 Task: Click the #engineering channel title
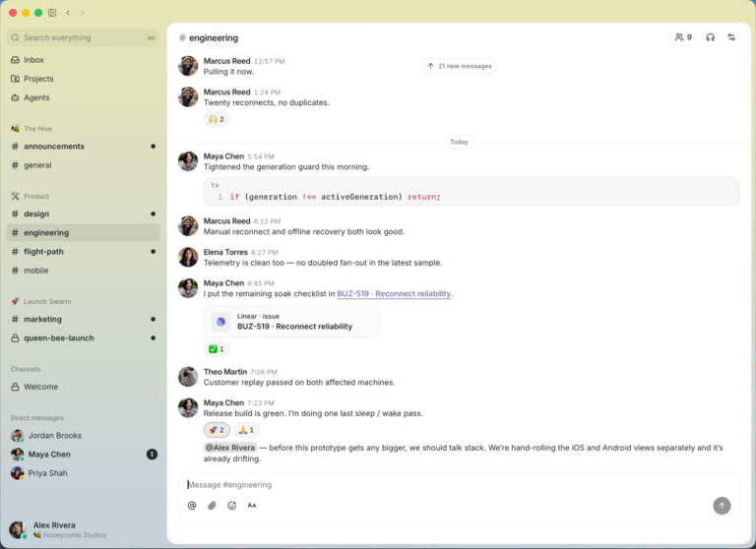[209, 37]
